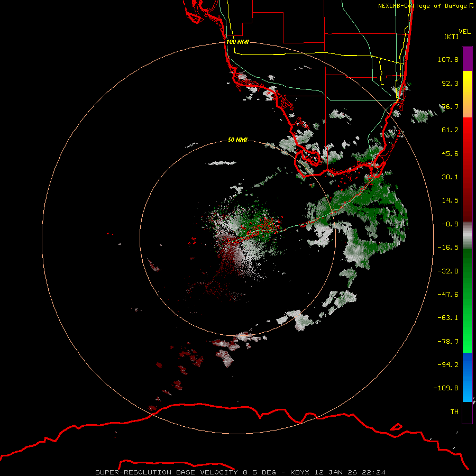Pick the gray near-zero segment of the color bar
This screenshot has width=476, height=476.
(x=467, y=235)
